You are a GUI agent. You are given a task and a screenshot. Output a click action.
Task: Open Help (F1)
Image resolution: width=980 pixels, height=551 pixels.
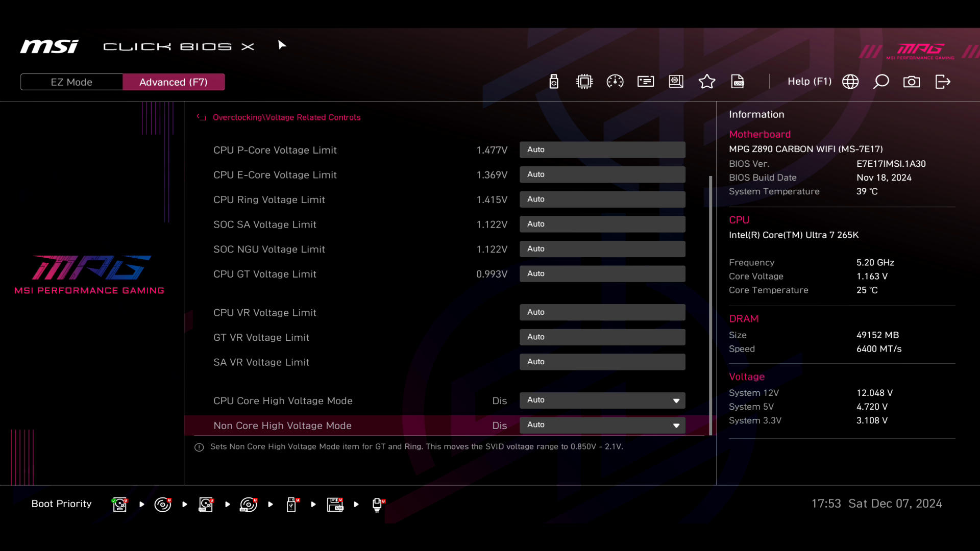coord(809,82)
